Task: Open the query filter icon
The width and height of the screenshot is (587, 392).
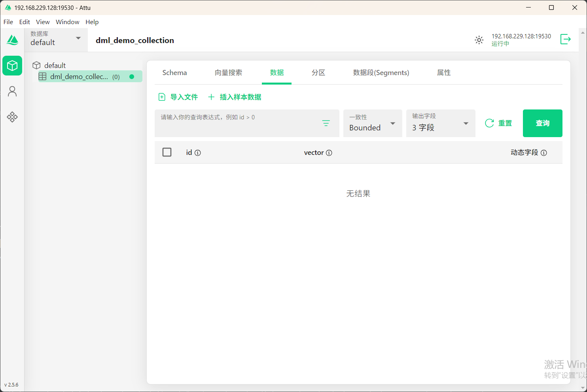Action: (x=326, y=123)
